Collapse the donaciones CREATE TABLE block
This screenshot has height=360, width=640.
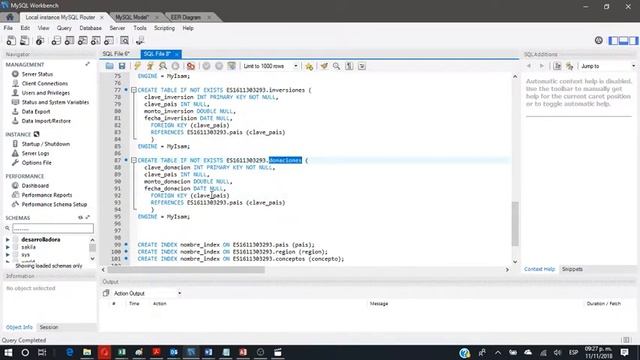pos(133,160)
